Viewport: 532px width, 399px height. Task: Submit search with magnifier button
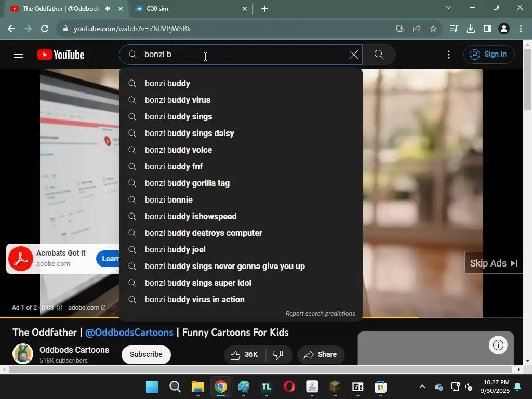click(x=379, y=54)
